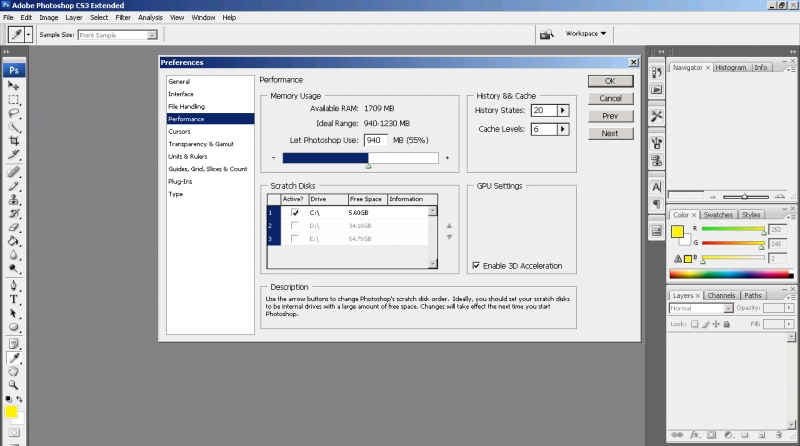Select the Zoom tool magnifier
The image size is (800, 446).
click(14, 385)
